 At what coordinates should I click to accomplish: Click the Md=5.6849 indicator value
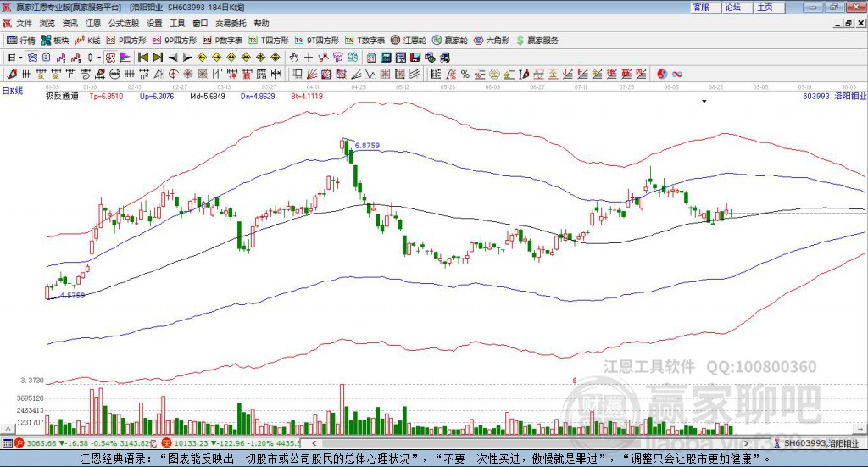(208, 97)
